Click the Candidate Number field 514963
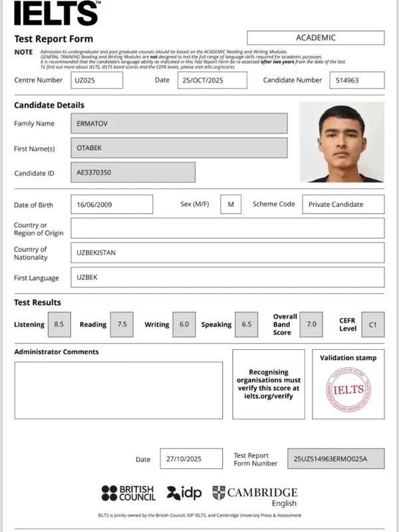 click(x=357, y=80)
